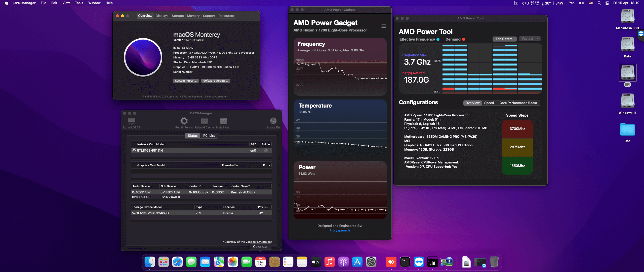Image resolution: width=644 pixels, height=272 pixels.
Task: Click the Repair Perms gear icon
Action: tap(184, 121)
